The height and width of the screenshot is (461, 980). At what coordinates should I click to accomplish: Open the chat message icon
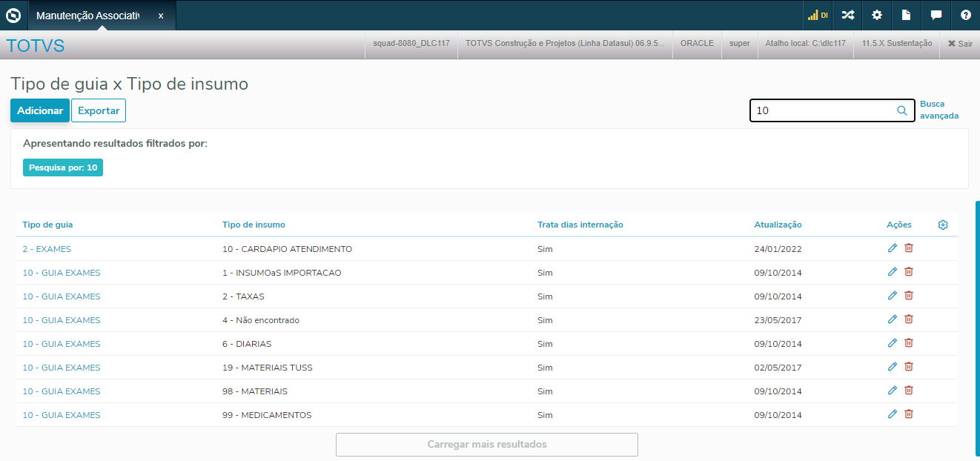(x=936, y=15)
